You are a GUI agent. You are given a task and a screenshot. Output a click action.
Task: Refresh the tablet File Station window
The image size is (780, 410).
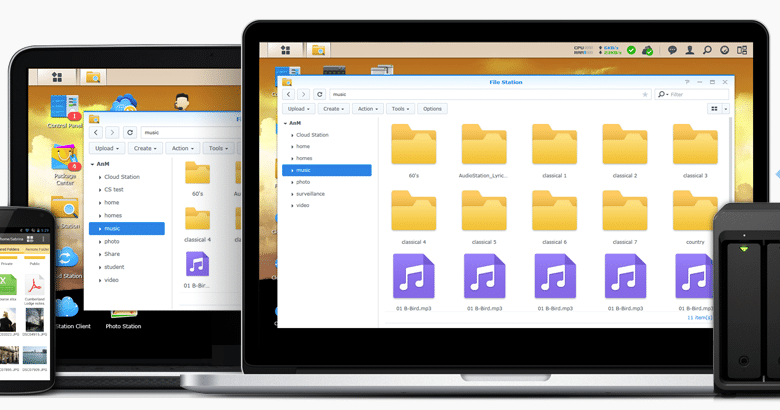coord(130,132)
